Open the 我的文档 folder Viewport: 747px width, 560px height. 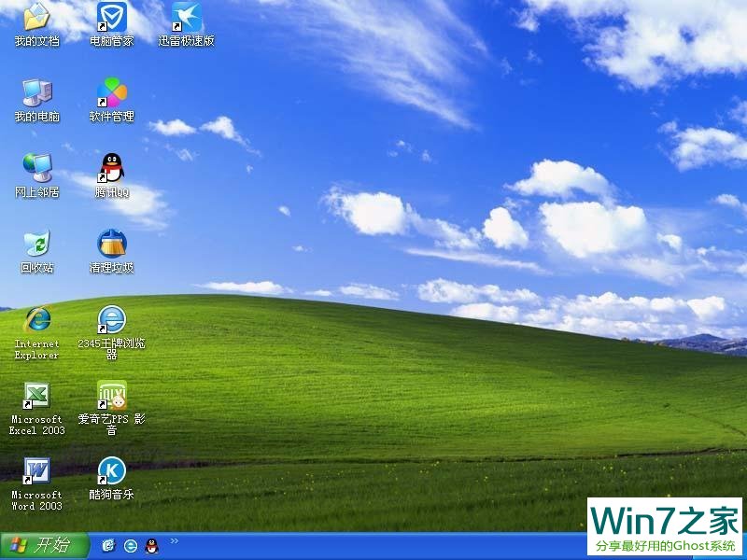coord(35,19)
